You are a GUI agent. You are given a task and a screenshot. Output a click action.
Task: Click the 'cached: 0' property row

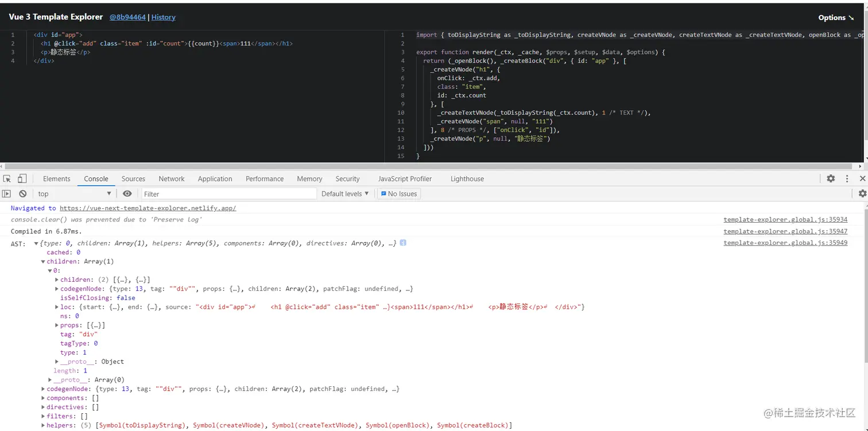63,253
